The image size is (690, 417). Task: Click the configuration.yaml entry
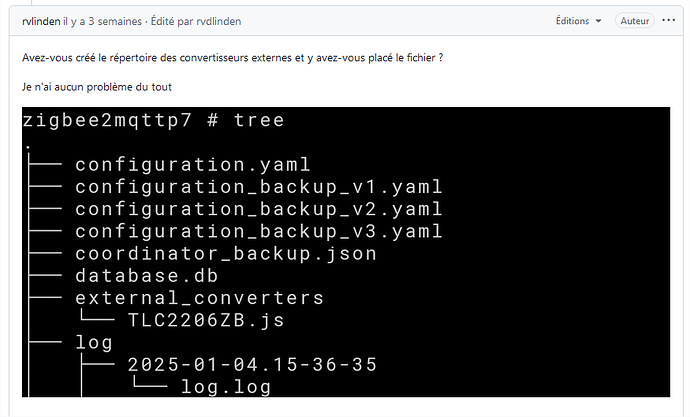pos(193,164)
